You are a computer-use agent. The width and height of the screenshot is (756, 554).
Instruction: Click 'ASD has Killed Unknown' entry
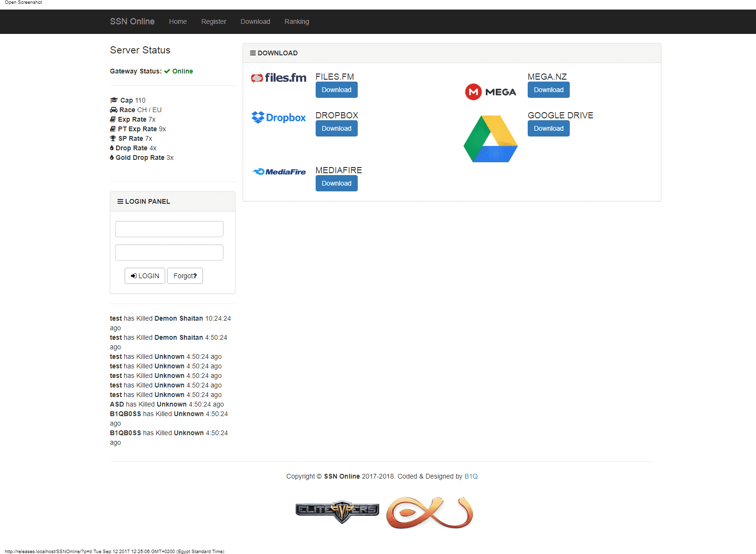coord(167,404)
